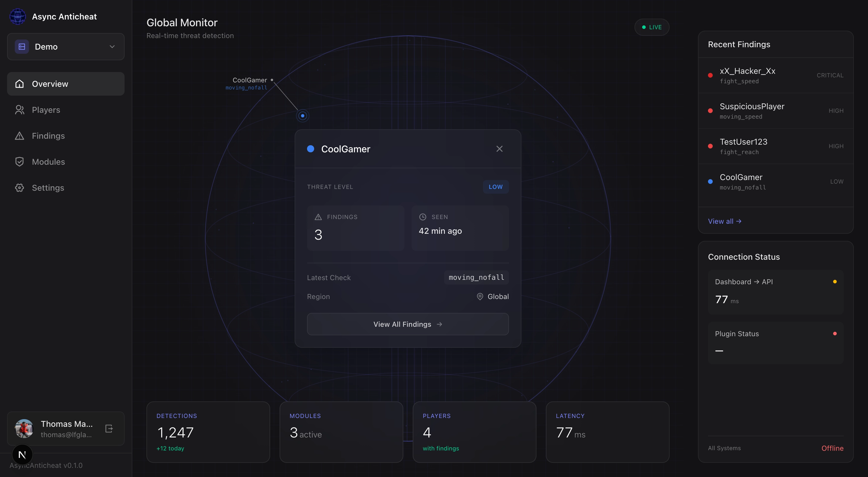Go to the Players section
This screenshot has height=477, width=868.
[x=46, y=110]
